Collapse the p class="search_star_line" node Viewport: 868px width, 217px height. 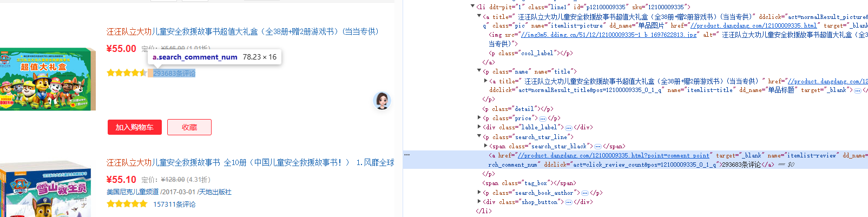(x=479, y=137)
